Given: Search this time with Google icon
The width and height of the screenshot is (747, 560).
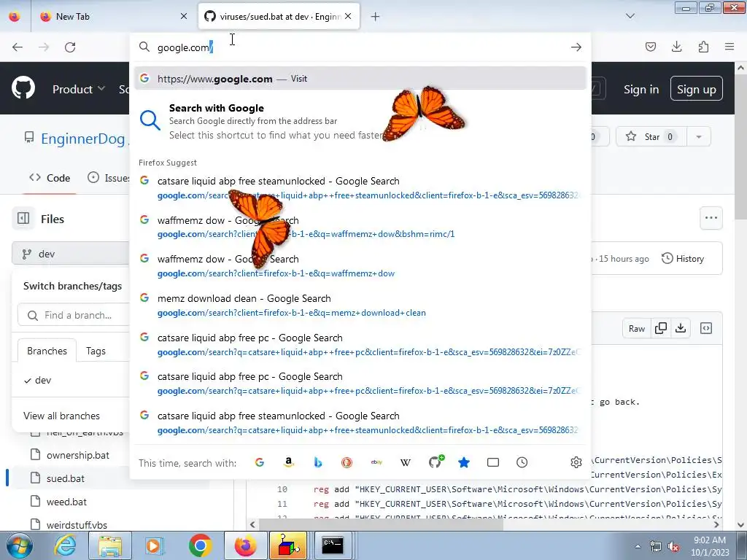Looking at the screenshot, I should click(260, 462).
